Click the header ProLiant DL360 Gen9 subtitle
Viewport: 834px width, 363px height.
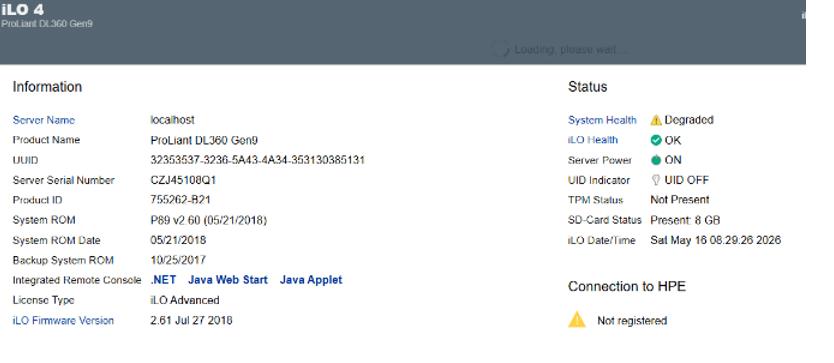pyautogui.click(x=47, y=24)
